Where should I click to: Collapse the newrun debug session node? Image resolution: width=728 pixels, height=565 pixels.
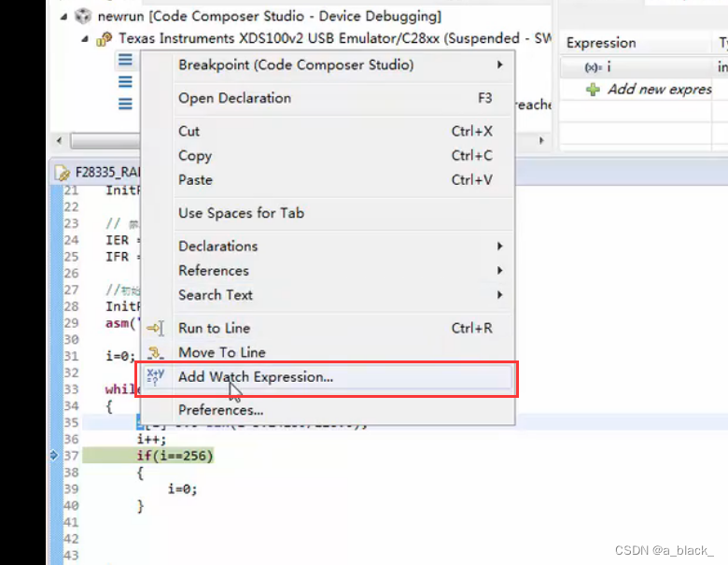click(x=63, y=17)
